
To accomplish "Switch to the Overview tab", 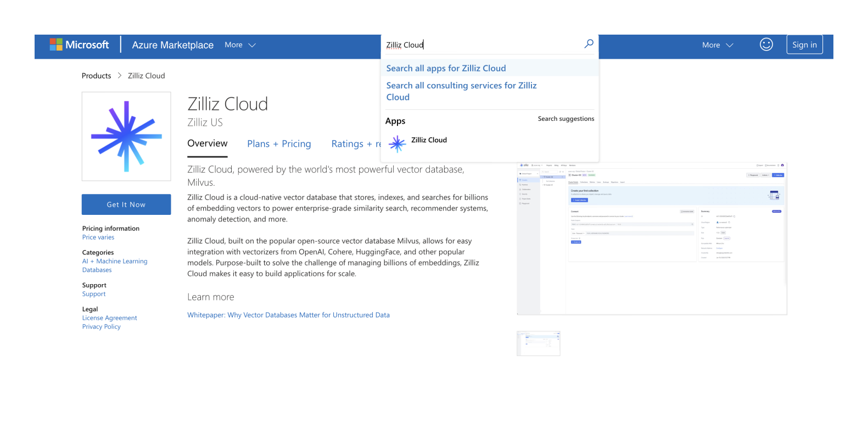I will [x=207, y=143].
